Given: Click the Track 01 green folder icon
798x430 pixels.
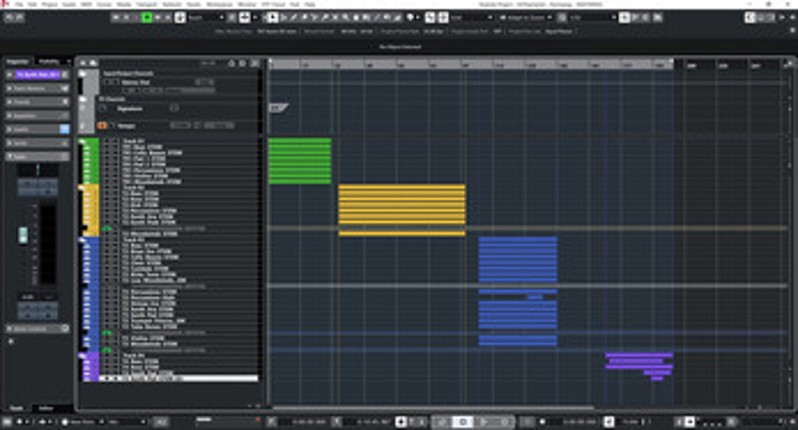Looking at the screenshot, I should [82, 141].
